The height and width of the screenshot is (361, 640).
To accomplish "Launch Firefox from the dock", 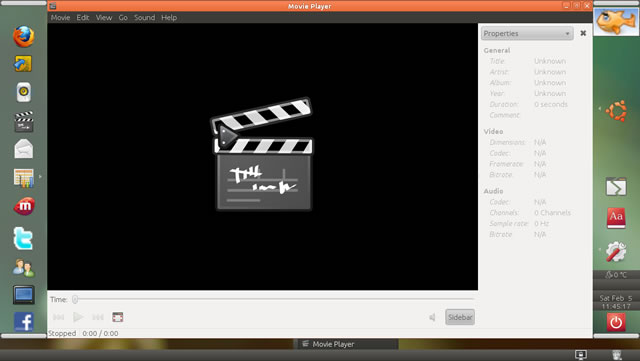I will coord(23,37).
